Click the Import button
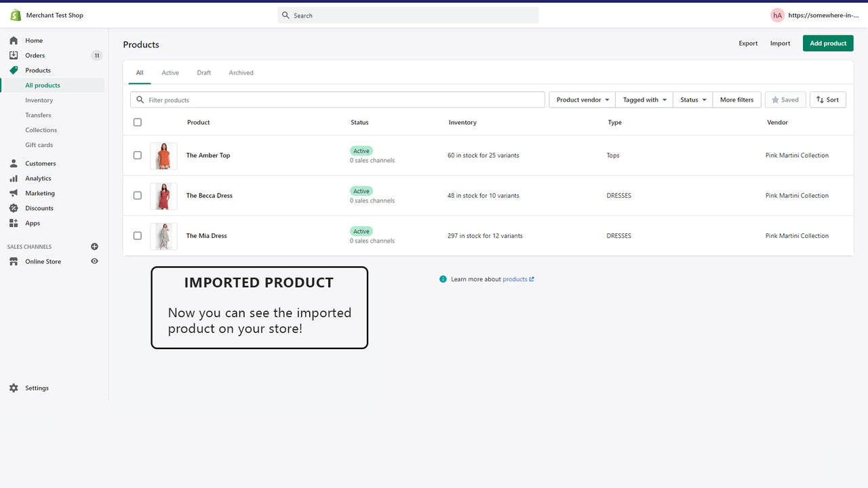868x488 pixels. pos(780,43)
